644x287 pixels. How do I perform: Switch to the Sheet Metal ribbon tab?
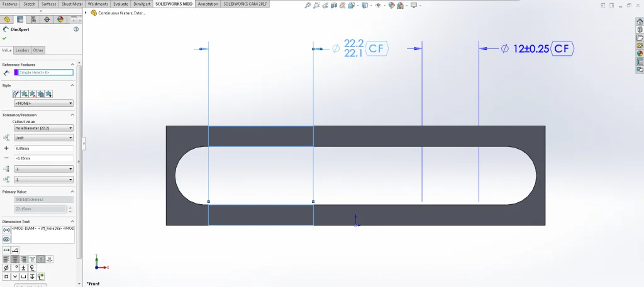coord(72,4)
